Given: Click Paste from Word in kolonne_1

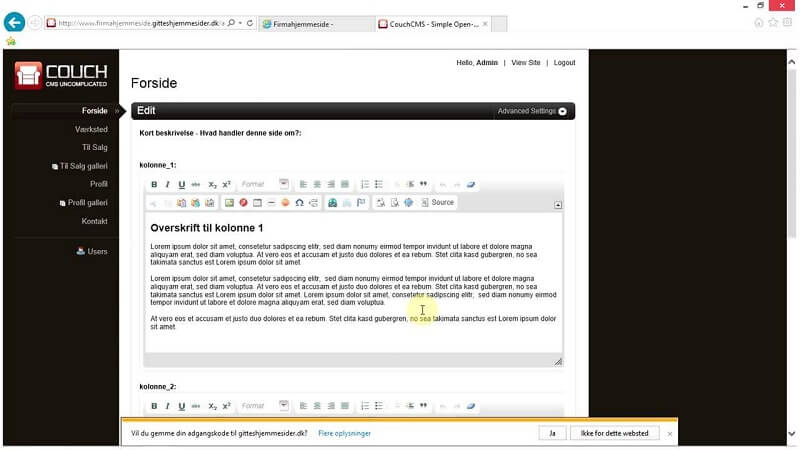Looking at the screenshot, I should (x=210, y=203).
